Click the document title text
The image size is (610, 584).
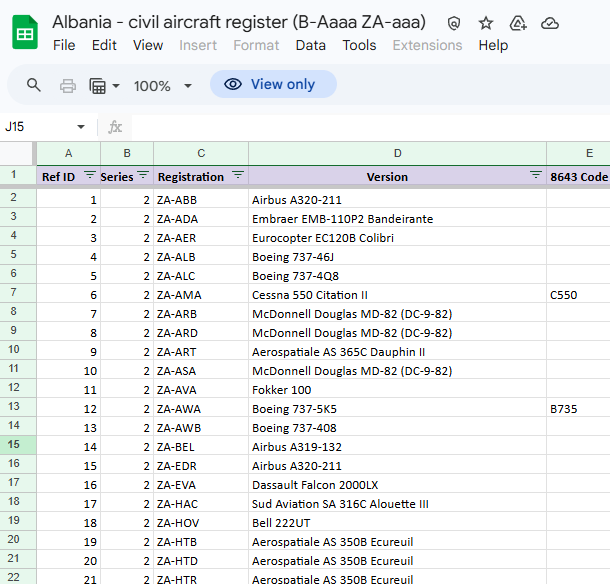238,22
